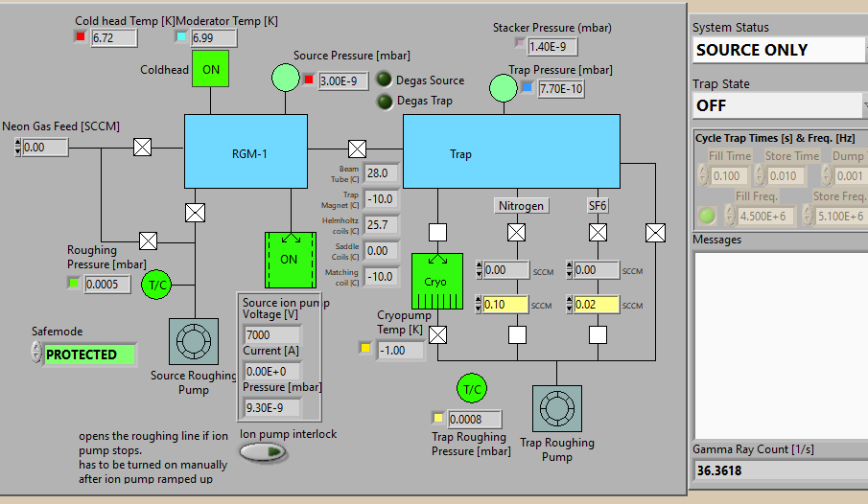Screen dimensions: 868x504
Task: Click the Cryo pump icon
Action: pos(437,281)
